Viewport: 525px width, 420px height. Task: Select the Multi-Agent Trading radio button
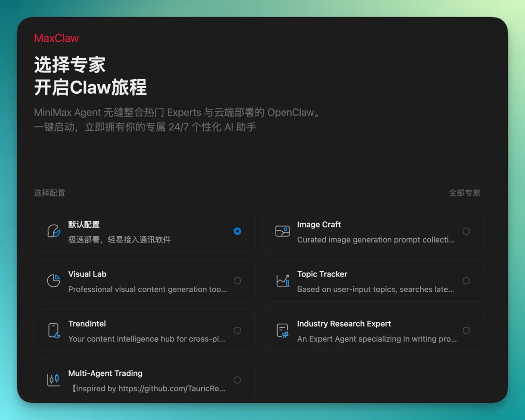pos(237,380)
